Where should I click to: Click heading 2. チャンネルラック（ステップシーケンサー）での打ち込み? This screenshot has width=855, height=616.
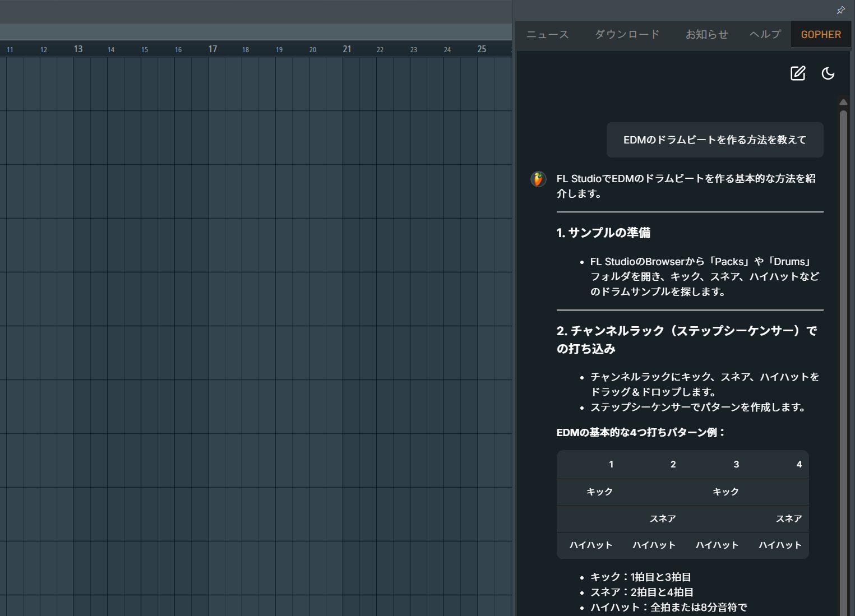[x=687, y=340]
